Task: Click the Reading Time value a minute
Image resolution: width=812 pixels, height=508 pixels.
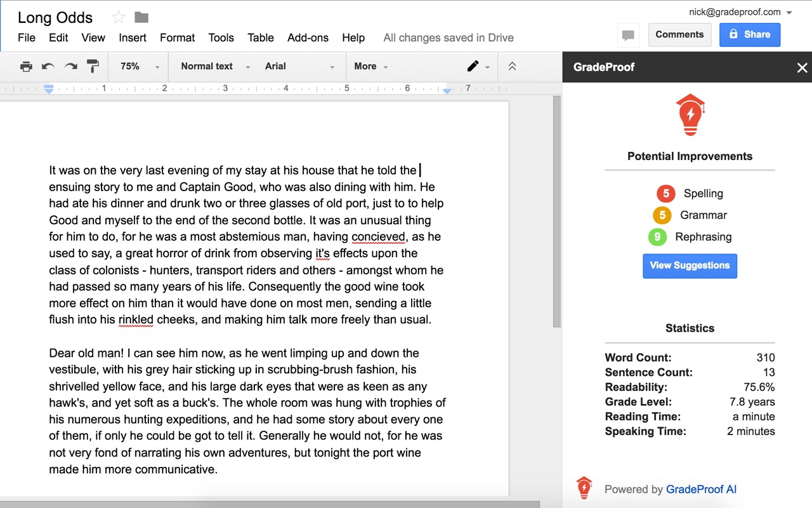Action: (x=754, y=417)
